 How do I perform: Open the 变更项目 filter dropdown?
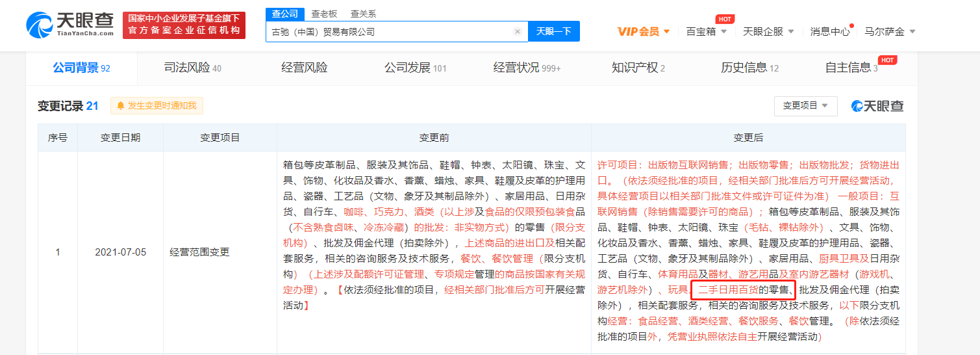(x=805, y=106)
